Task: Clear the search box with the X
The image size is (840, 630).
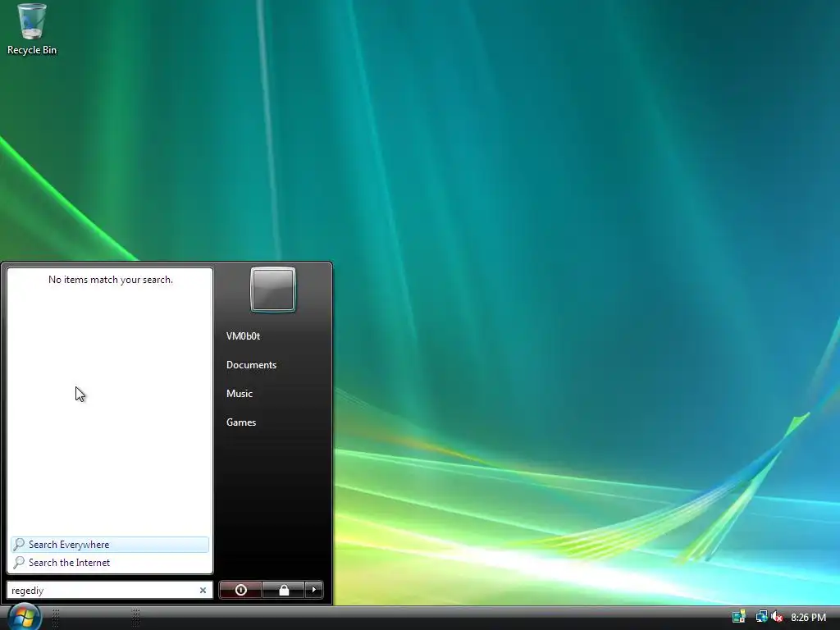Action: pyautogui.click(x=203, y=590)
